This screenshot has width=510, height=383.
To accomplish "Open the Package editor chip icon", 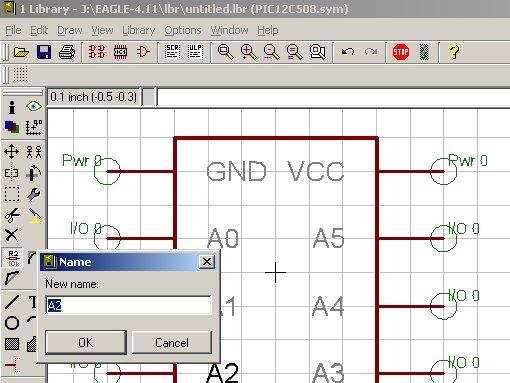I will pyautogui.click(x=120, y=52).
